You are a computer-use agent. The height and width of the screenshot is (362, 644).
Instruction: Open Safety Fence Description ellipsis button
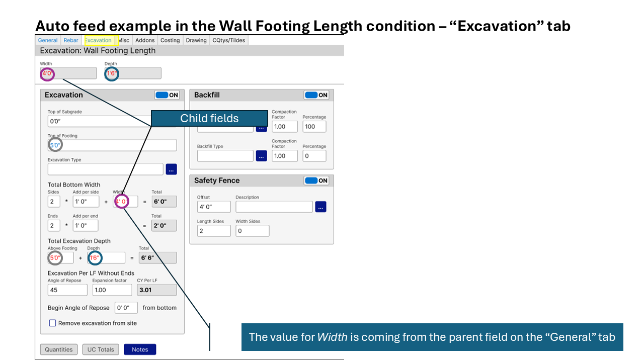320,207
